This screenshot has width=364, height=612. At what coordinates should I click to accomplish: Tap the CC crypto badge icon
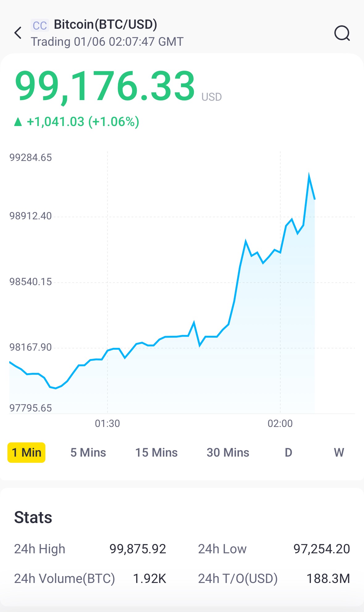pos(40,25)
